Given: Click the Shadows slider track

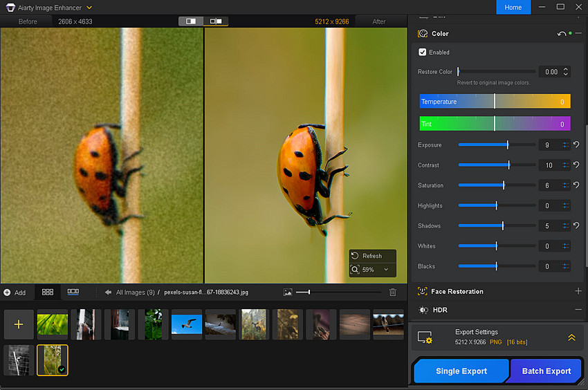Looking at the screenshot, I should 497,225.
